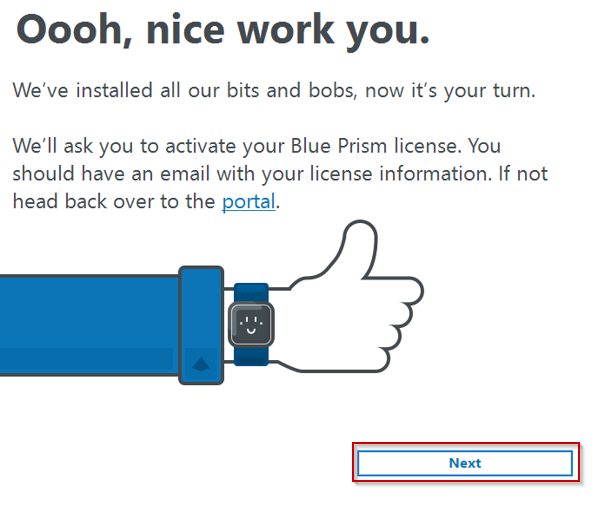
Task: Click the word "work" in the heading
Action: (x=286, y=30)
